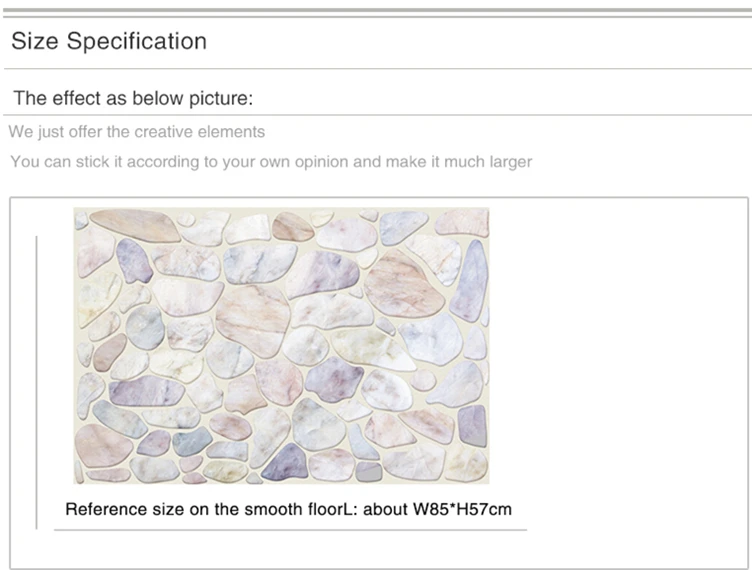
Task: Click the tall lavender stone on right edge
Action: click(x=470, y=281)
